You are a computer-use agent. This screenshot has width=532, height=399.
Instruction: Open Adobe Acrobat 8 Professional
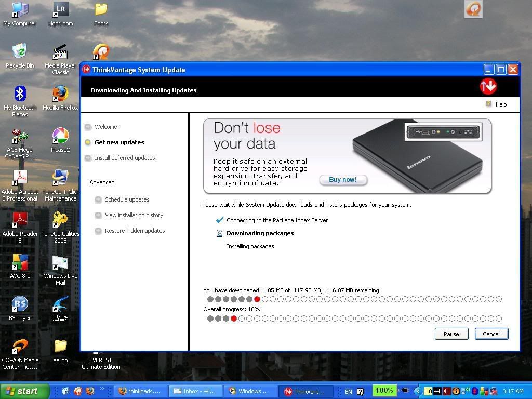20,185
